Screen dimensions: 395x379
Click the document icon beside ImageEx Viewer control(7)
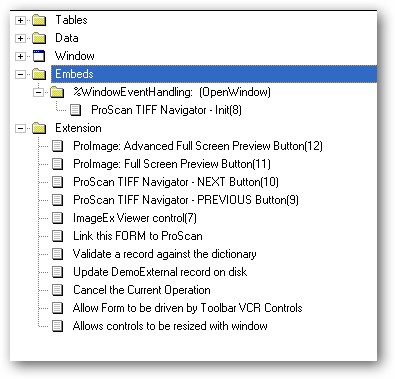[57, 218]
